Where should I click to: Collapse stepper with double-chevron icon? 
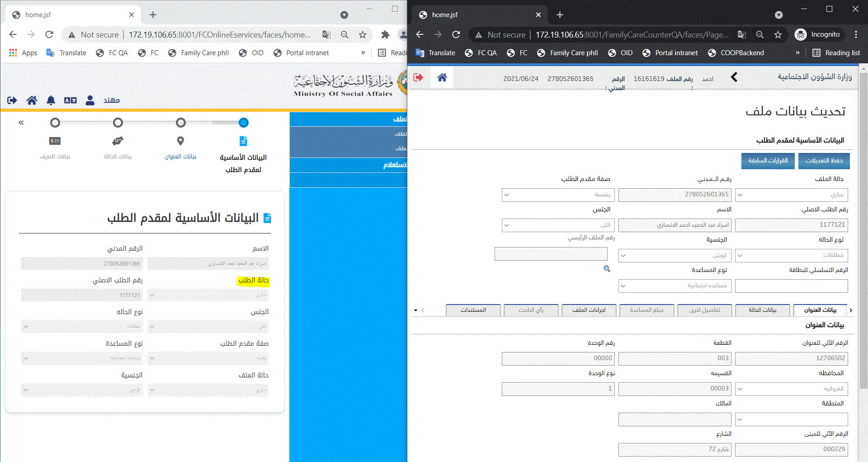pos(21,123)
